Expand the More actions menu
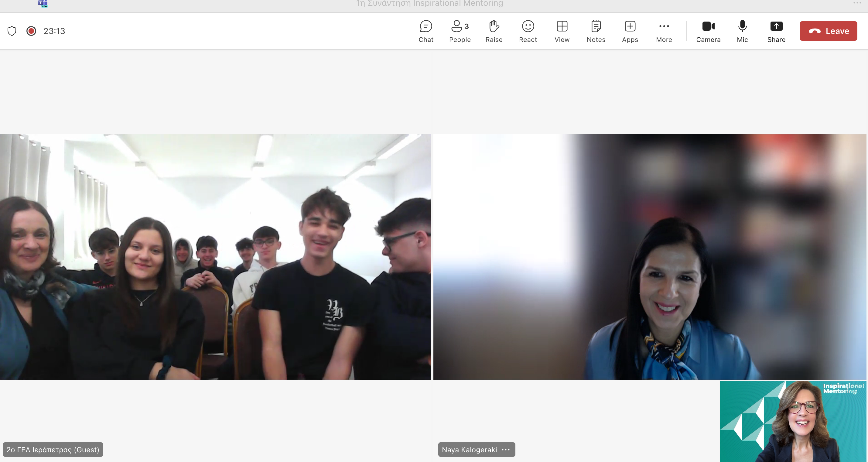 [664, 31]
